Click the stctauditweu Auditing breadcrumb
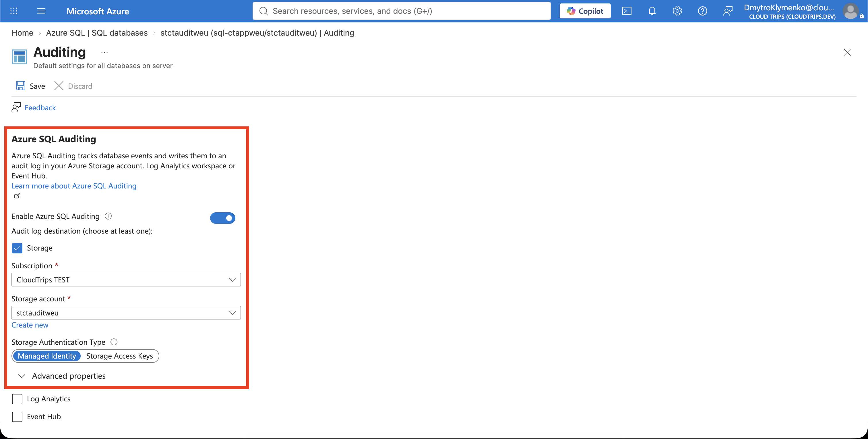The width and height of the screenshot is (868, 439). [257, 33]
